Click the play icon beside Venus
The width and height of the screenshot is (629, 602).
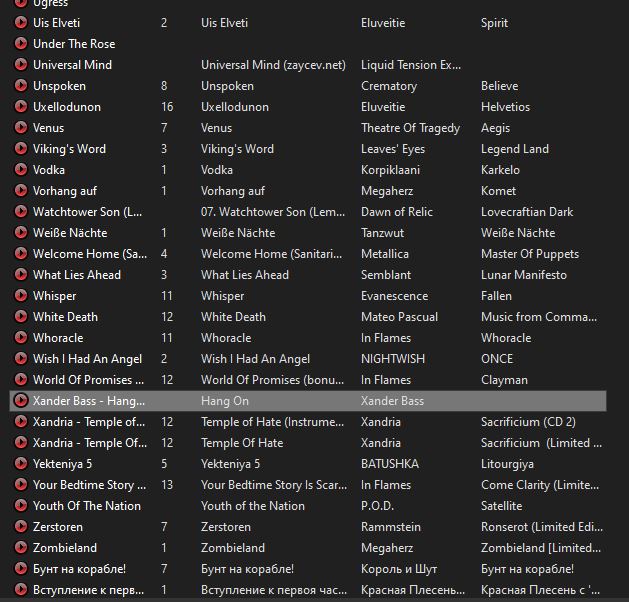pos(21,127)
